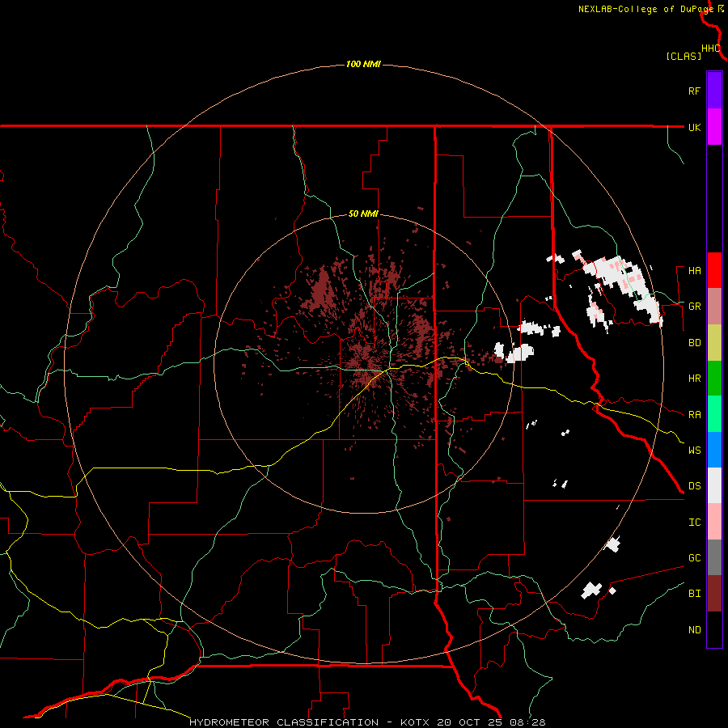728x728 pixels.
Task: Click the IC pink legend swatch
Action: 714,522
